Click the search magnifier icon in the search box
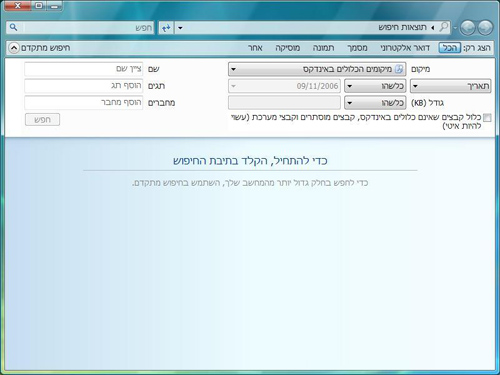500x375 pixels. click(x=13, y=27)
